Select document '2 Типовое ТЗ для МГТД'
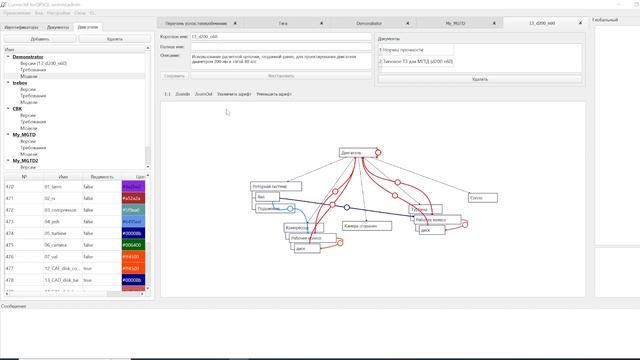The width and height of the screenshot is (640, 360). point(416,61)
